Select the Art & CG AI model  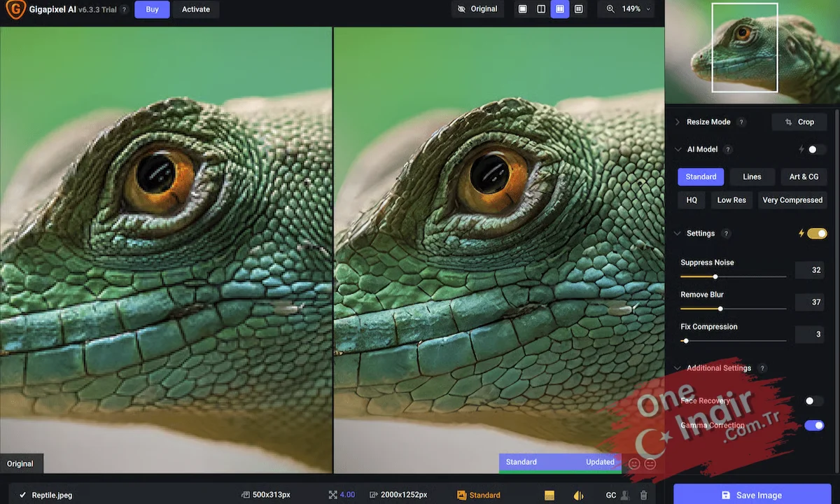tap(804, 177)
